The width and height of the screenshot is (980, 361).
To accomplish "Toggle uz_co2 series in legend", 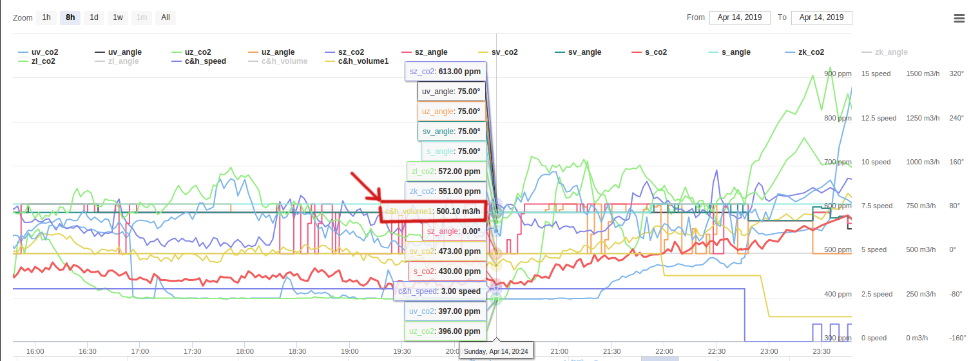I will point(191,52).
